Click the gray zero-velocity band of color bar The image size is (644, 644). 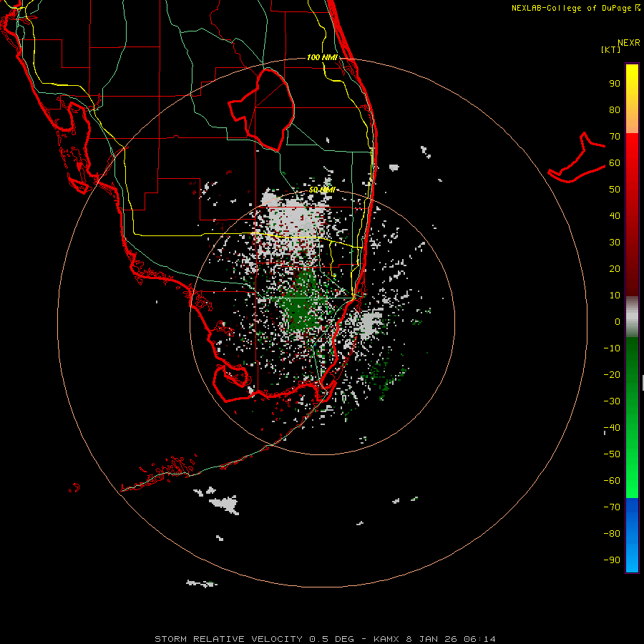[632, 317]
